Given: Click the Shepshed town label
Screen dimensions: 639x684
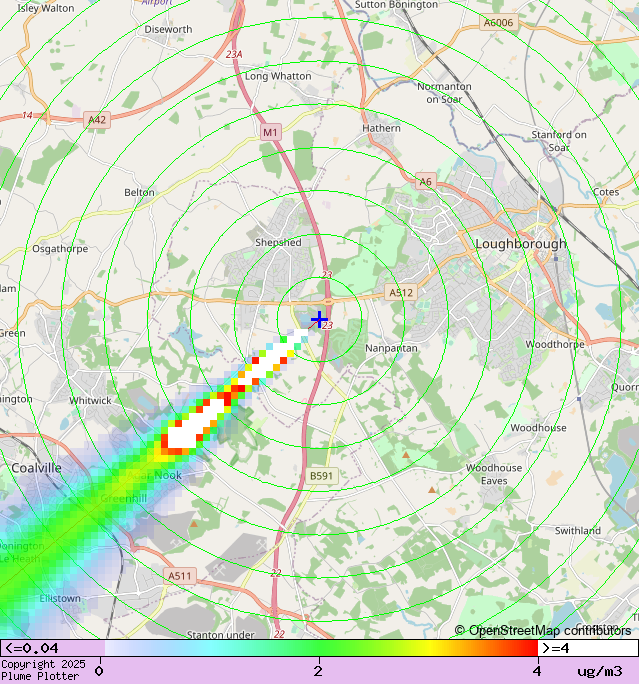Looking at the screenshot, I should pyautogui.click(x=278, y=242).
